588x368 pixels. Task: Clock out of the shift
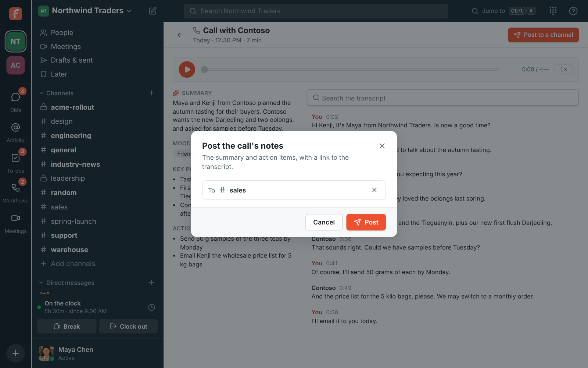(129, 326)
